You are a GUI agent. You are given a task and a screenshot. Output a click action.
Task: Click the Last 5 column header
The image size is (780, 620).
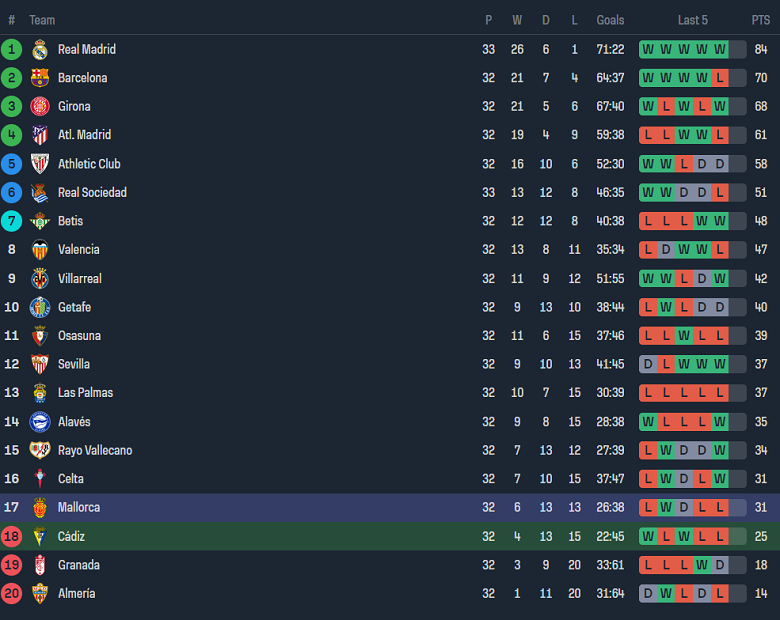pos(692,20)
